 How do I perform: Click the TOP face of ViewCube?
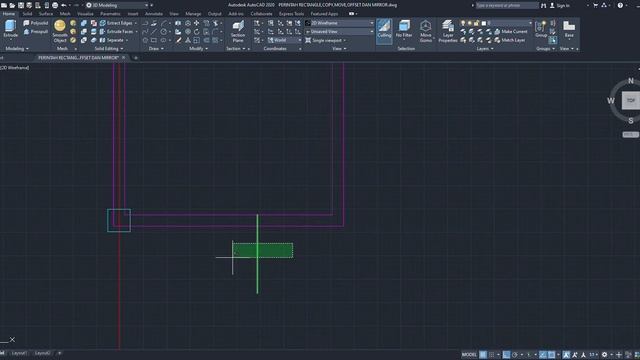tap(631, 100)
